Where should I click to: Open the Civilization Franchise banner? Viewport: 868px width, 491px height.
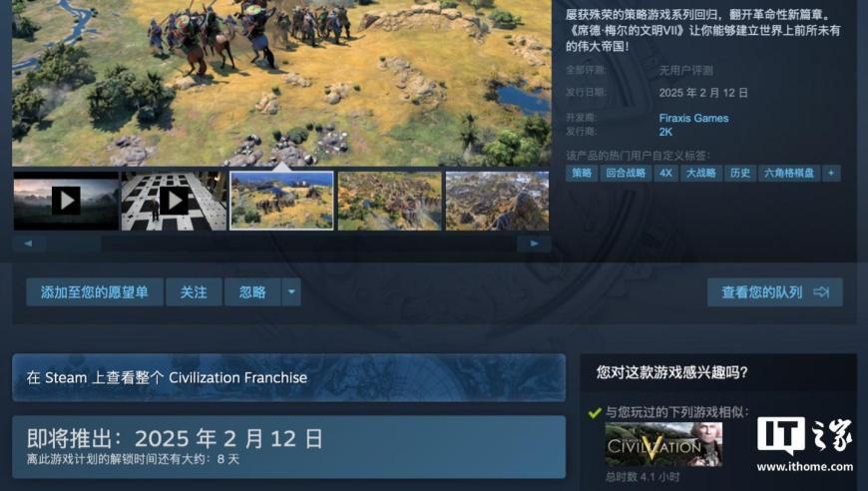click(289, 377)
